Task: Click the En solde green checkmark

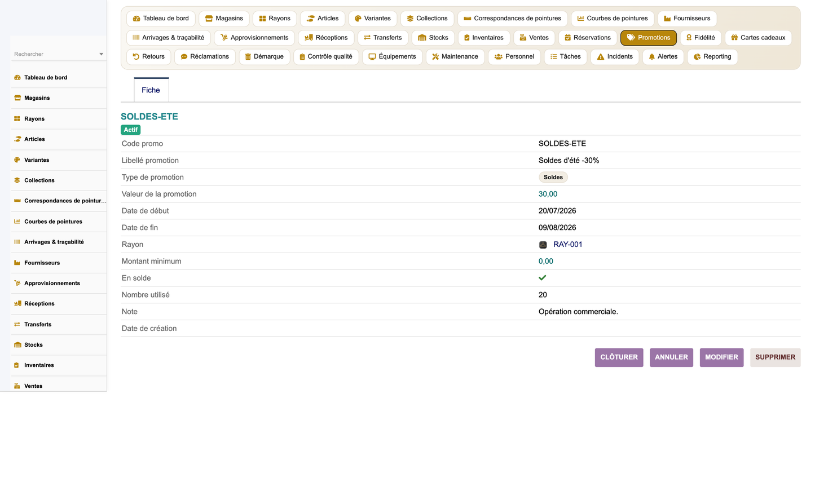Action: tap(543, 278)
